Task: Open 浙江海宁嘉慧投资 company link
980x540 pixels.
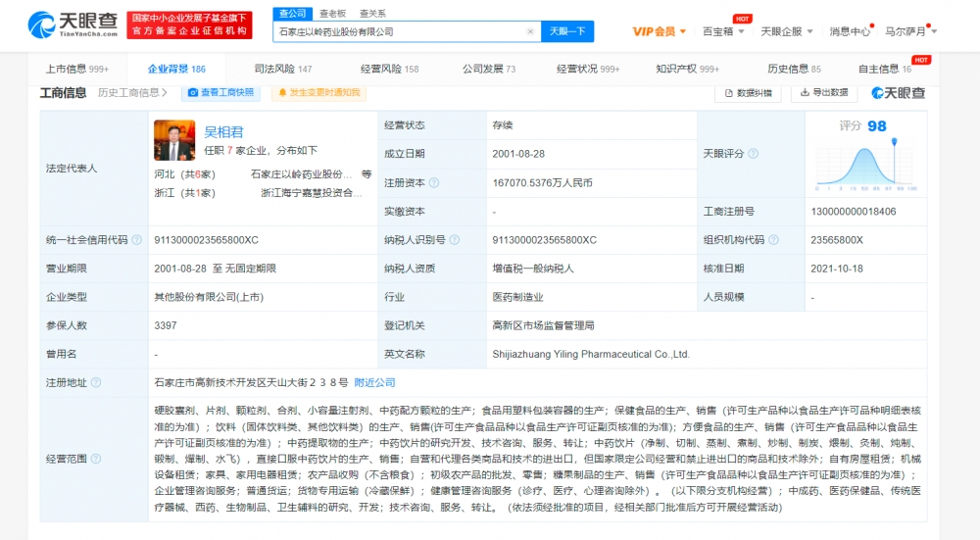Action: coord(312,193)
